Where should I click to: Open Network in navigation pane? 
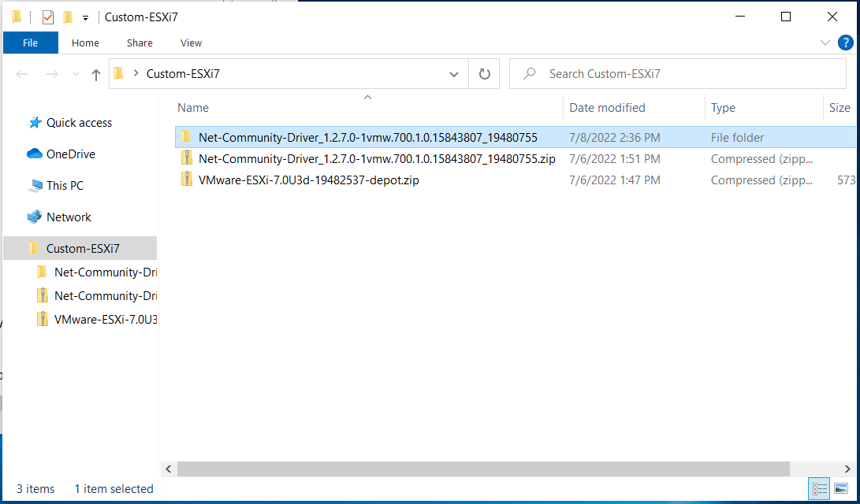[69, 217]
